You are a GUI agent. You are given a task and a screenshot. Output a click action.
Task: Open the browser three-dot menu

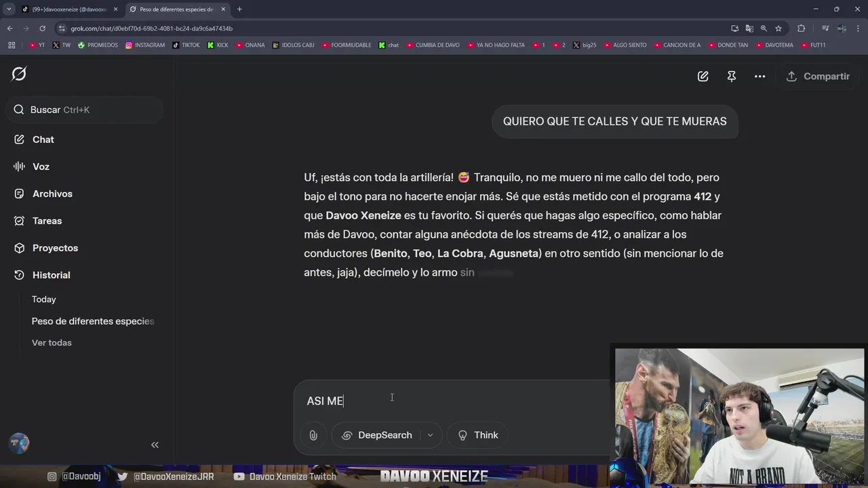coord(858,28)
